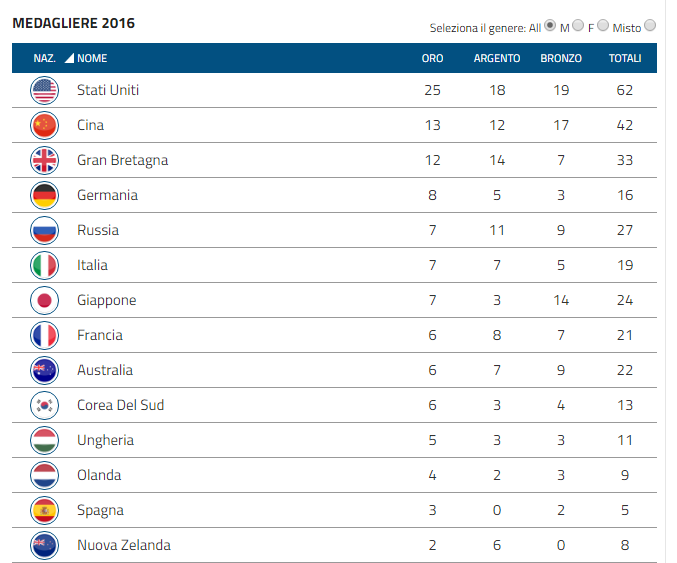Click the Great Britain flag icon
The image size is (677, 563).
[44, 161]
